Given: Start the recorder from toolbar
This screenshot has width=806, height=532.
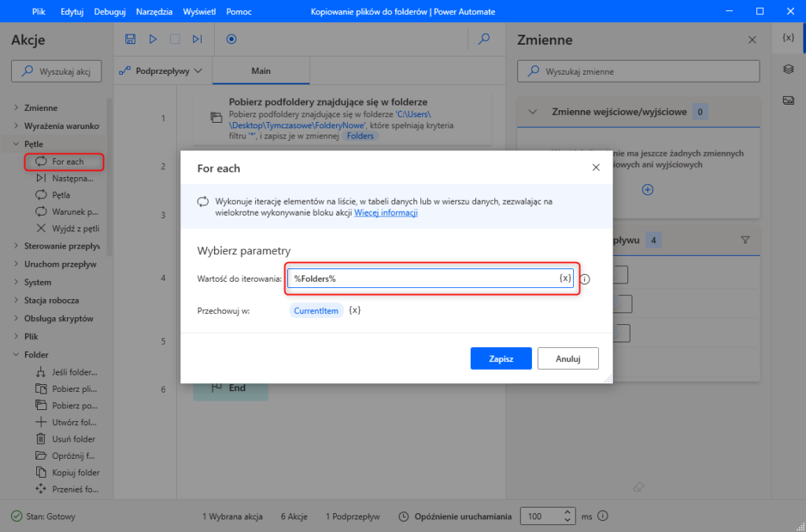Looking at the screenshot, I should point(231,39).
